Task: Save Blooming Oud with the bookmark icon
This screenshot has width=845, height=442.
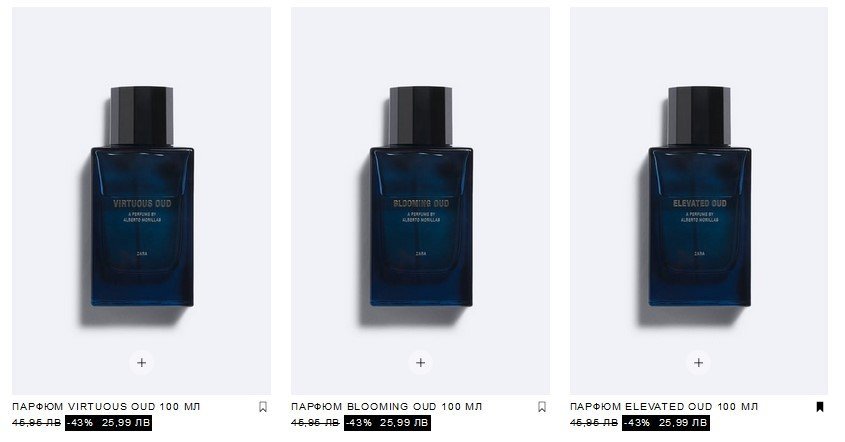Action: click(542, 407)
